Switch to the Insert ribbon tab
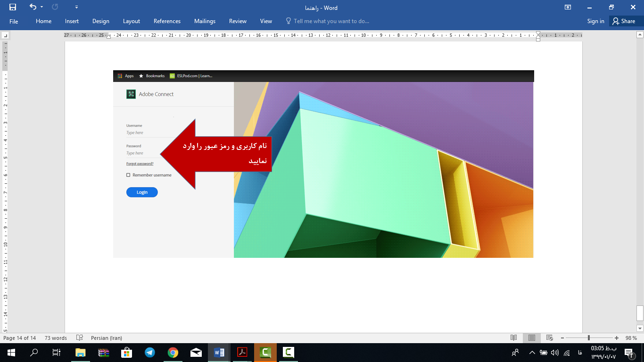The width and height of the screenshot is (644, 362). click(72, 21)
